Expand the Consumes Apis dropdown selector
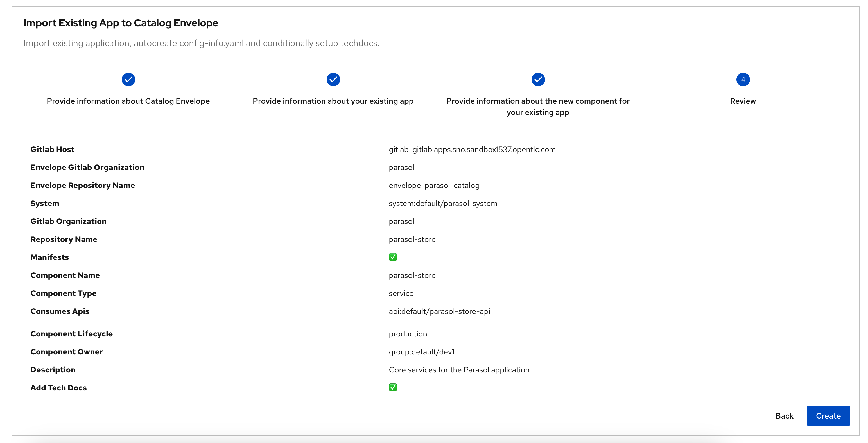 439,311
